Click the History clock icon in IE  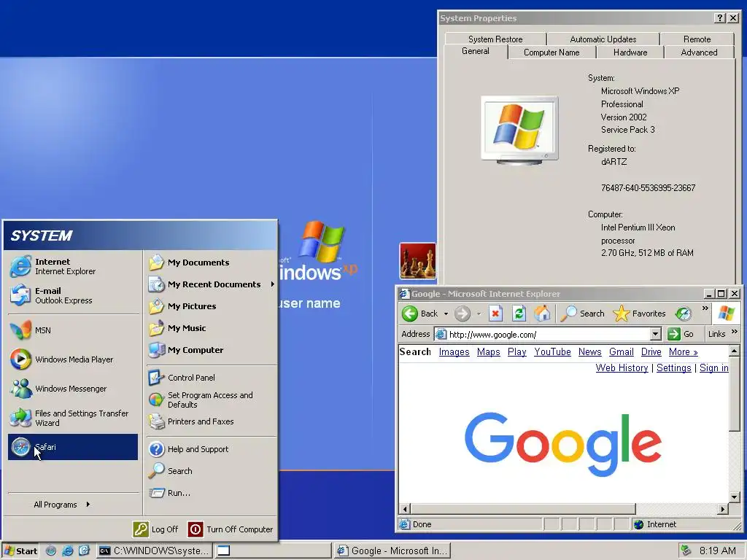click(683, 314)
